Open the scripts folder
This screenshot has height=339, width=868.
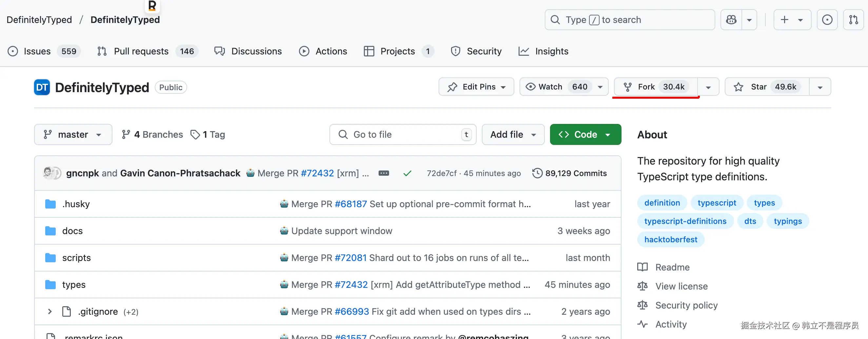(x=76, y=258)
